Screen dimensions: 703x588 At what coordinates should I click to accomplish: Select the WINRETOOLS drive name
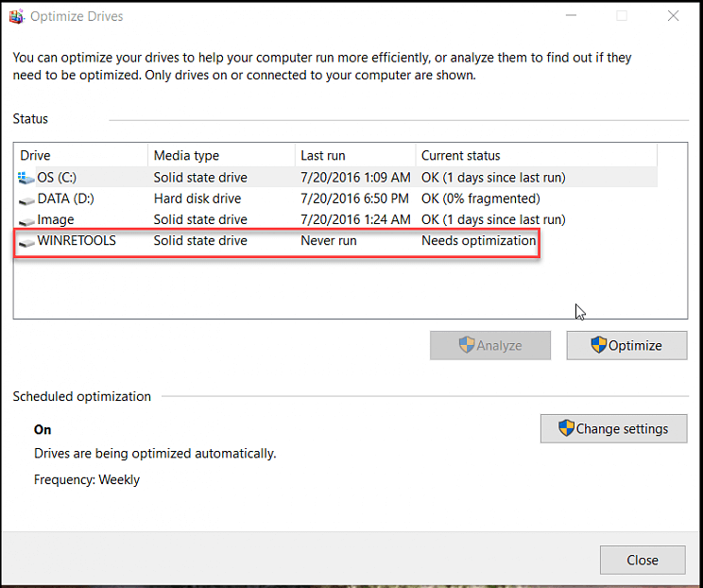77,241
